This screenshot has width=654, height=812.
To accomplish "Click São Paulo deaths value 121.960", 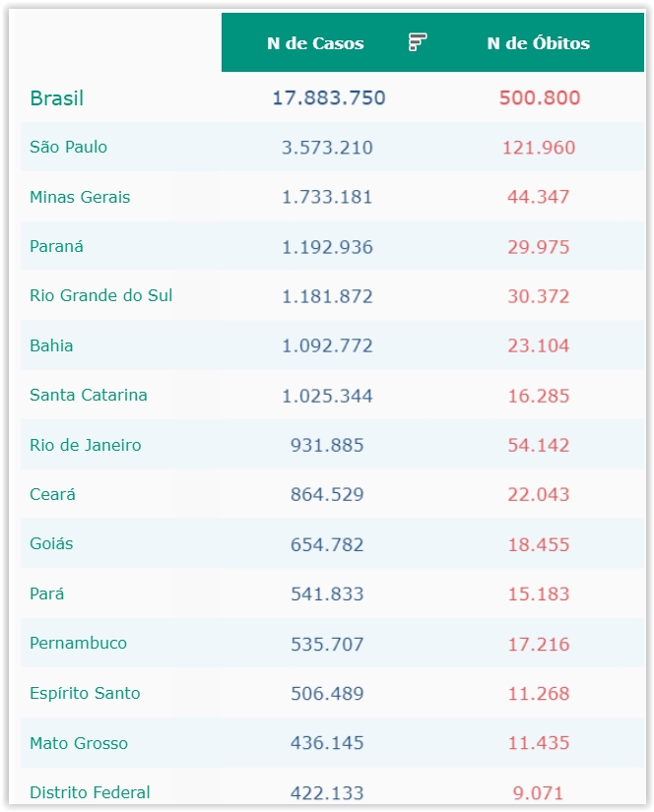I will 539,148.
